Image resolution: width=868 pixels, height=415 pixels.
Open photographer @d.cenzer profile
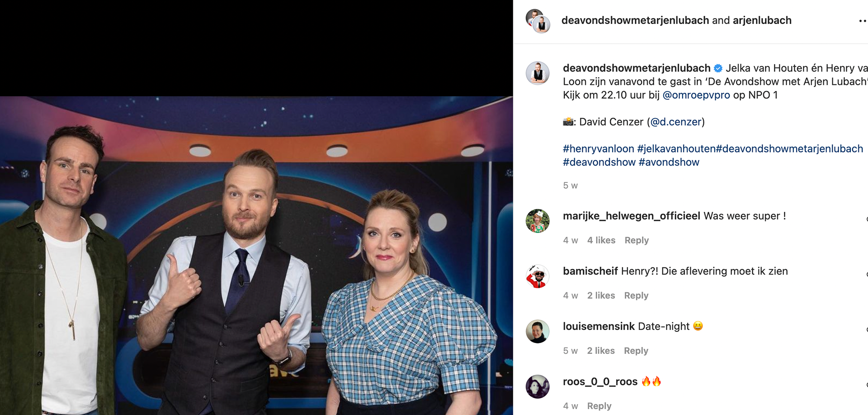[676, 122]
